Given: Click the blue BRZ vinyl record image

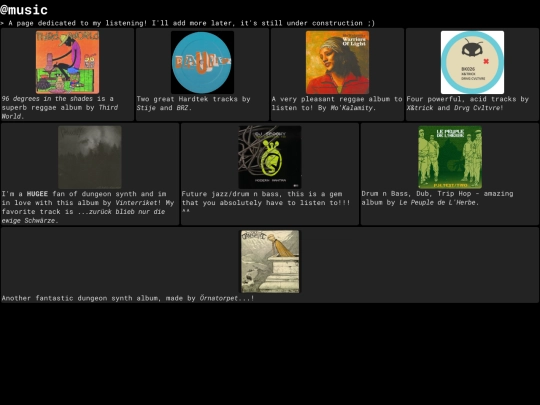Looking at the screenshot, I should pyautogui.click(x=202, y=62).
